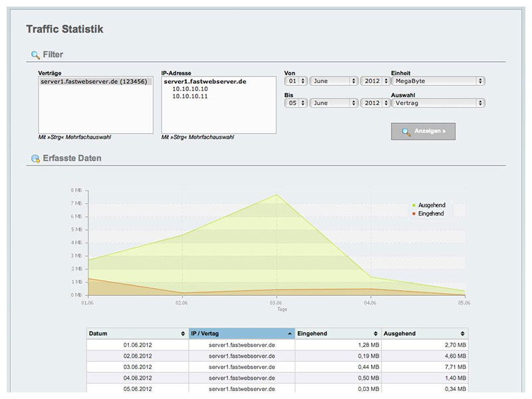Select server1.fastwebserver.de in IP-Adresse list

click(x=205, y=82)
